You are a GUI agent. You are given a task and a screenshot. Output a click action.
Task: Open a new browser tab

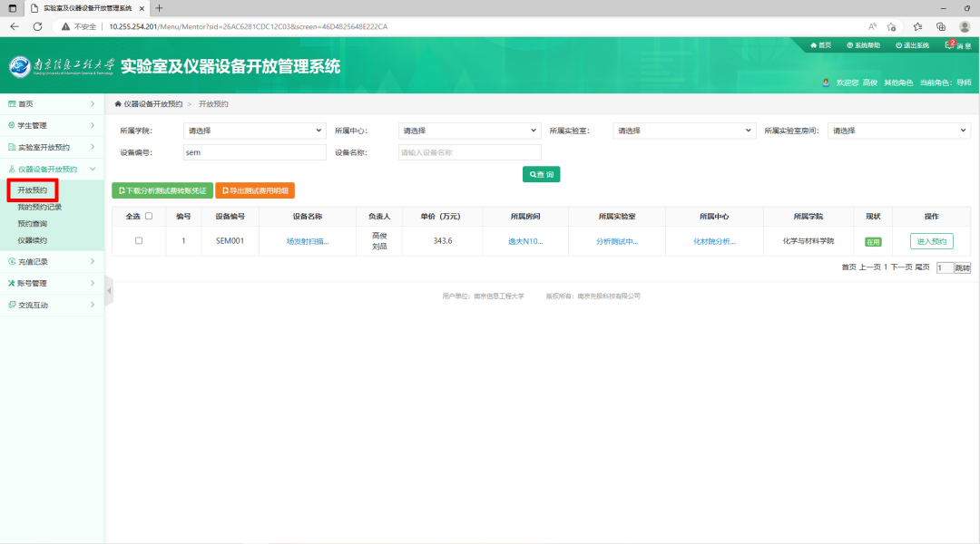159,8
